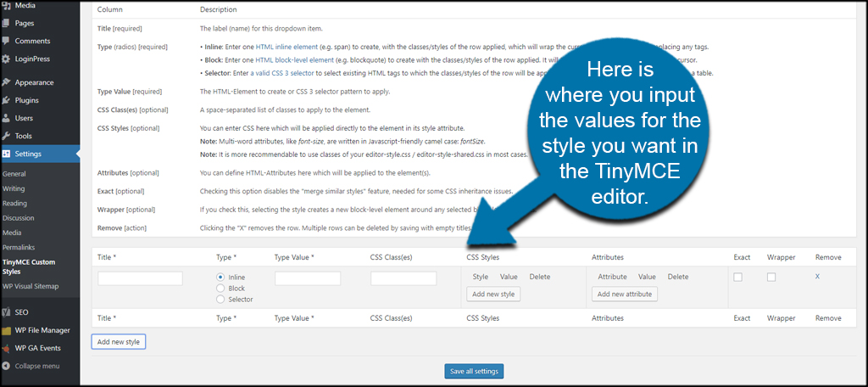The height and width of the screenshot is (387, 868).
Task: Open Appearance menu label in sidebar
Action: (x=34, y=82)
